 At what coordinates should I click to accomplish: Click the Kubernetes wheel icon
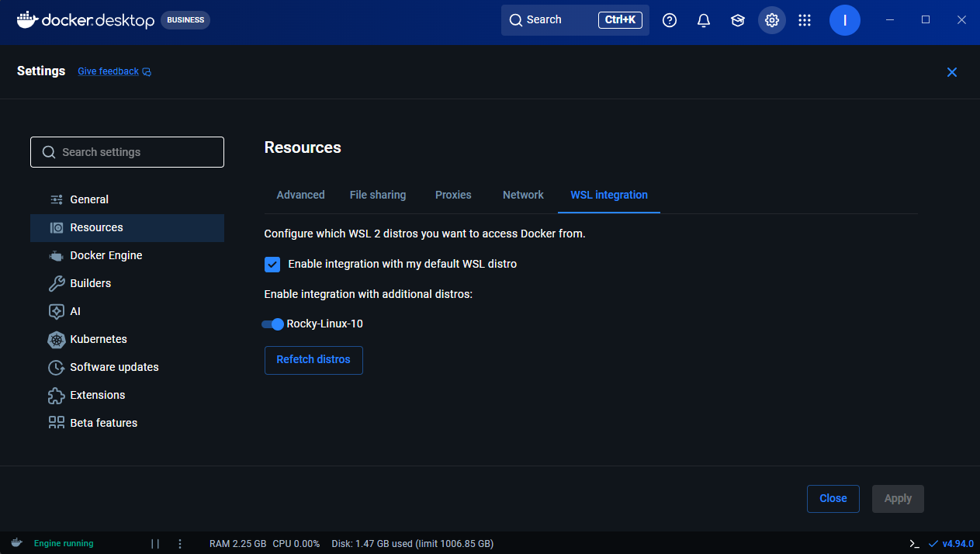(x=57, y=339)
